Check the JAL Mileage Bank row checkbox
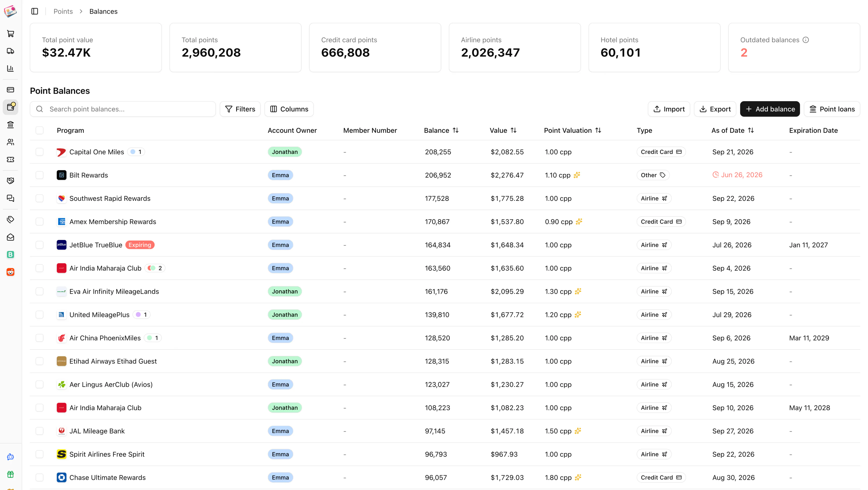 coord(39,431)
